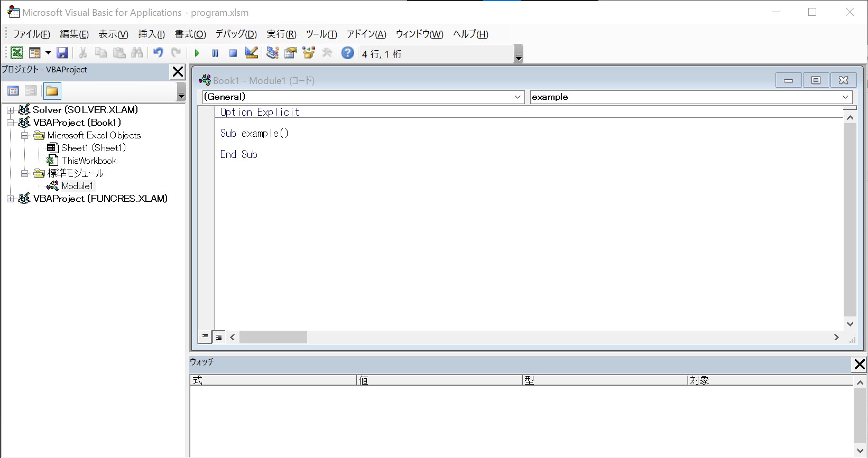Click the 型 column header in watch pane
Screen dimensions: 868x458
605,380
